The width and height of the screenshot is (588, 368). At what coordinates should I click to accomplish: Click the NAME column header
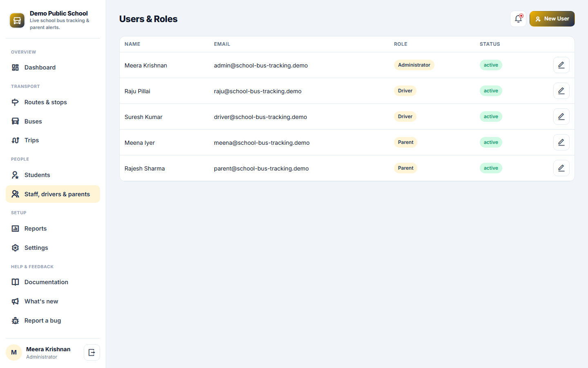click(x=132, y=44)
